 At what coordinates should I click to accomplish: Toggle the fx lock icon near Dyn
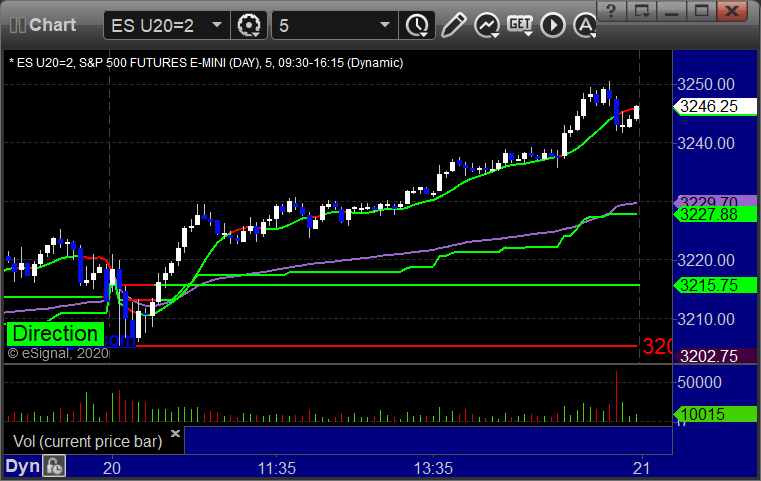tap(54, 466)
